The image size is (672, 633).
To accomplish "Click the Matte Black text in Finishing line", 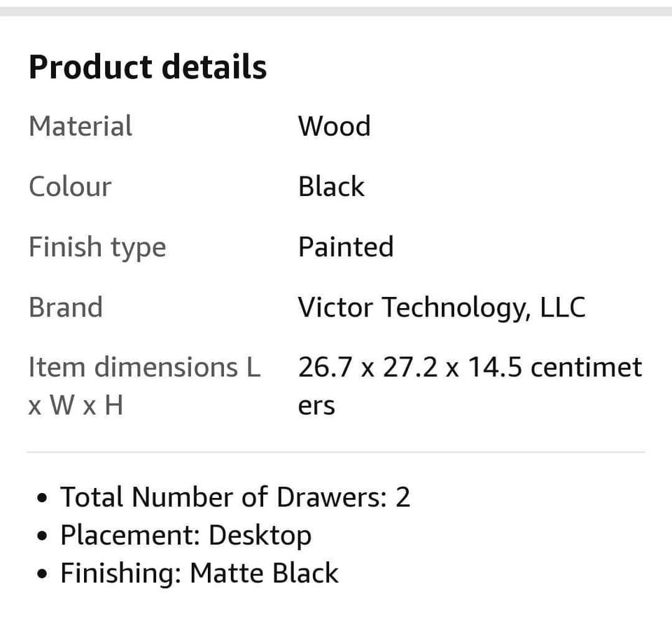I will 264,573.
